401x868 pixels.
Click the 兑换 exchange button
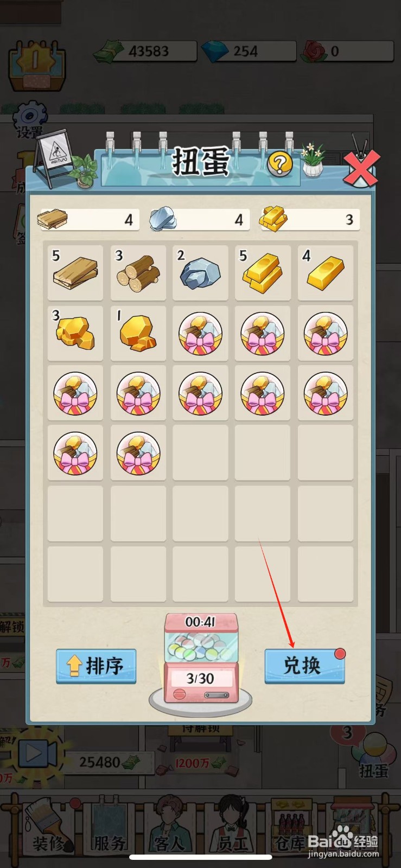(x=304, y=666)
